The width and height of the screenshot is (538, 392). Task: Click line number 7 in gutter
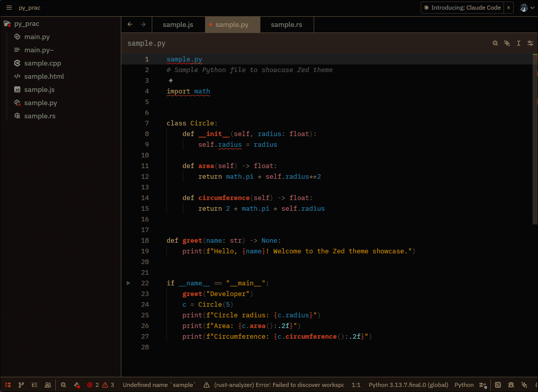point(147,123)
